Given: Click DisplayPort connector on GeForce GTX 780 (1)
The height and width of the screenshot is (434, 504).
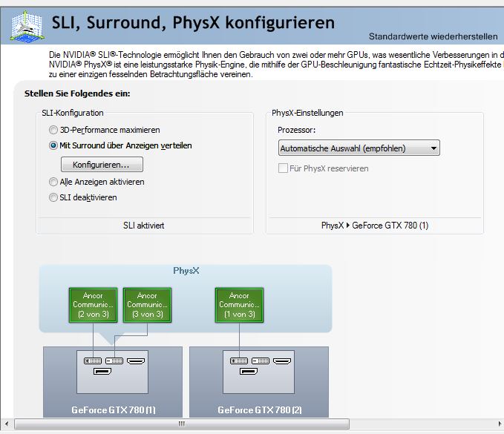Looking at the screenshot, I should (x=102, y=372).
